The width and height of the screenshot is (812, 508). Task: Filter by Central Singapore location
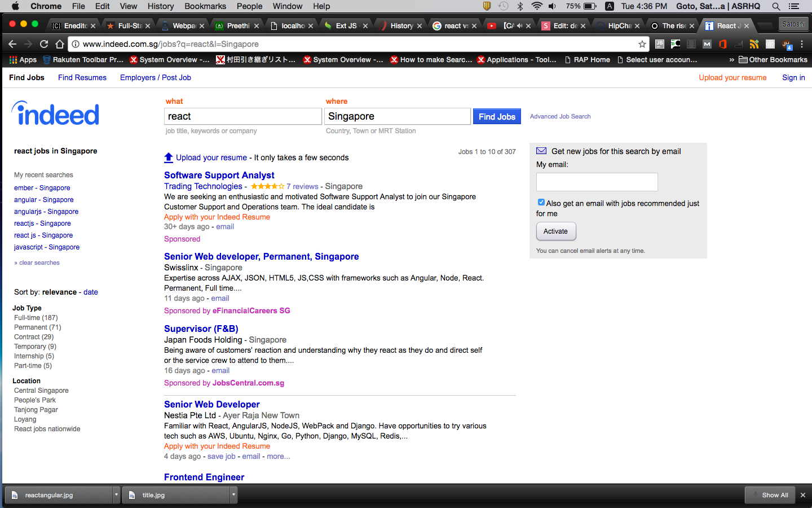click(x=41, y=391)
